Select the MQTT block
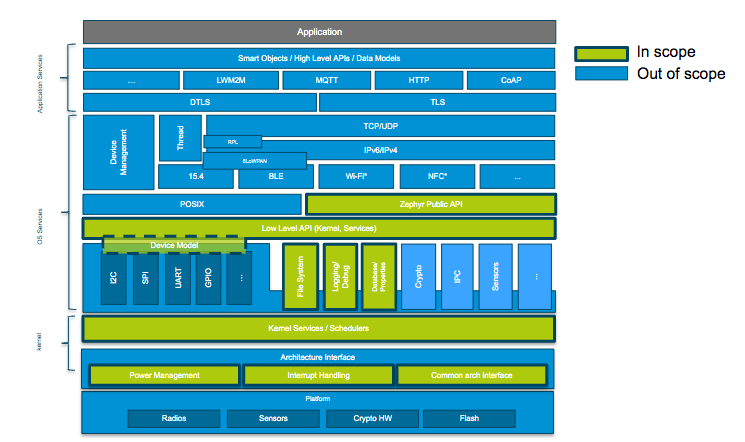This screenshot has height=442, width=745. tap(326, 80)
